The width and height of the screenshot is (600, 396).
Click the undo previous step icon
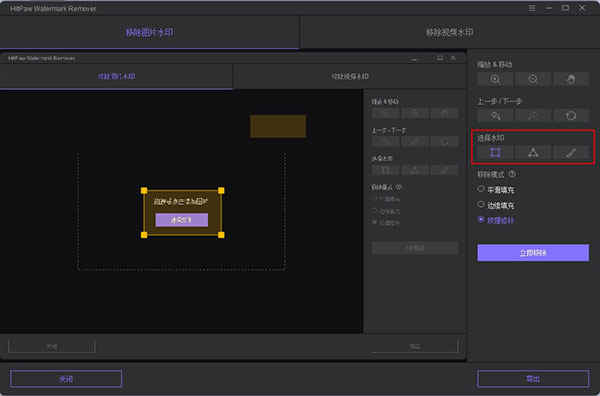point(495,116)
